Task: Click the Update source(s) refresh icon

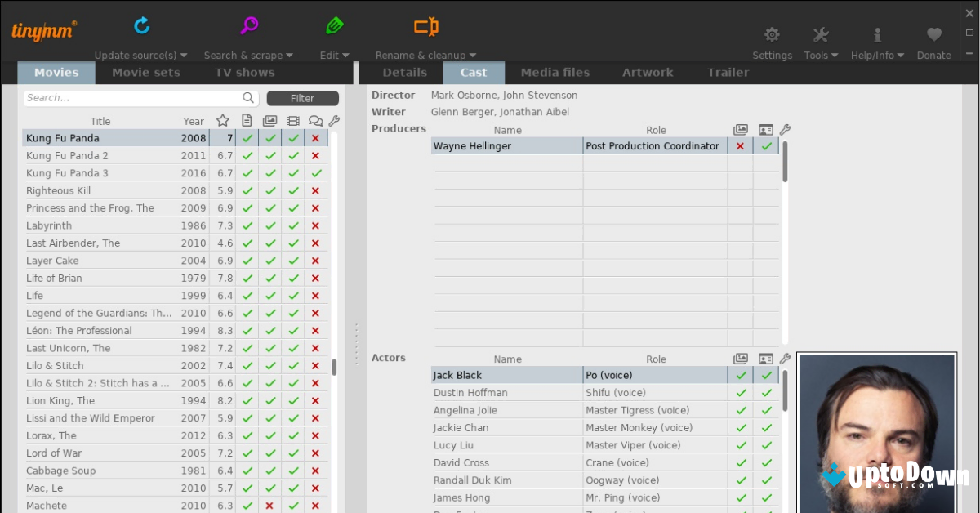Action: click(140, 25)
